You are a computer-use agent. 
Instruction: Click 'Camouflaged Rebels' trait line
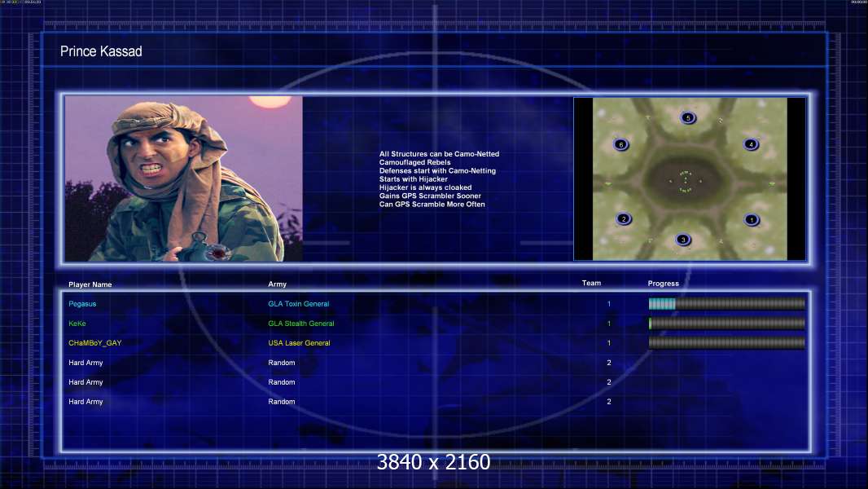(x=414, y=162)
